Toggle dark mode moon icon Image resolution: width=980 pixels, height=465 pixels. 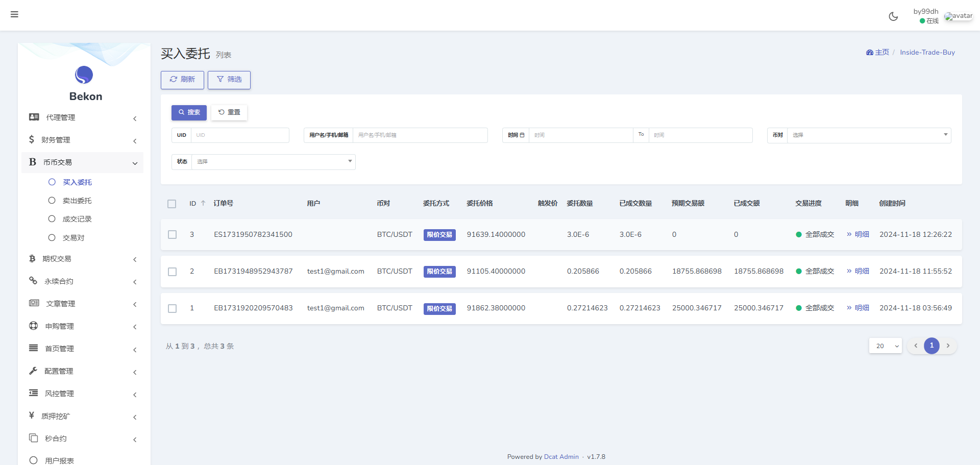(x=893, y=16)
